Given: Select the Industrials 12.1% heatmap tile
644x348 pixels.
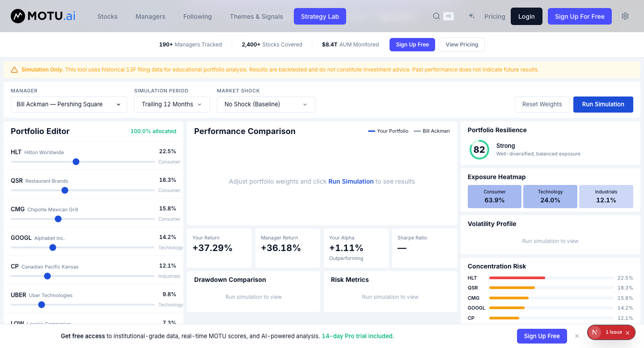Looking at the screenshot, I should [606, 197].
